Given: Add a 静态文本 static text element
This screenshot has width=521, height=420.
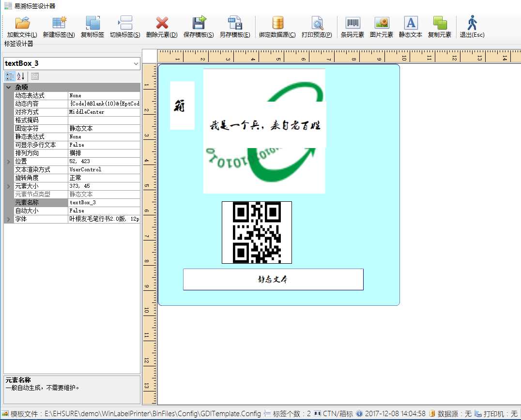Looking at the screenshot, I should pos(411,27).
